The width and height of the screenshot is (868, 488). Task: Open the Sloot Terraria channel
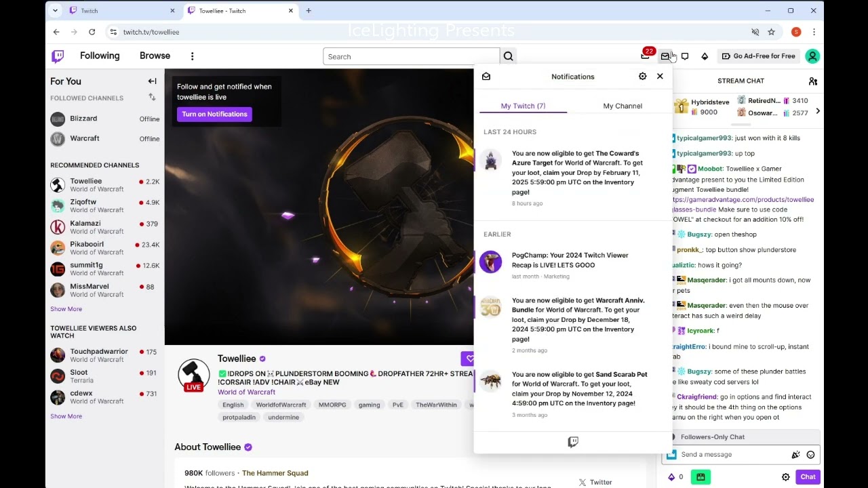(x=105, y=376)
